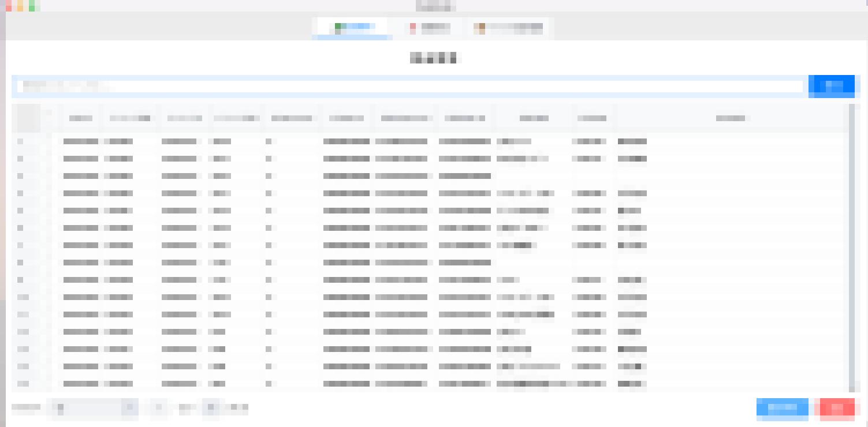868x427 pixels.
Task: Click the orange icon on the third tab
Action: (x=479, y=28)
